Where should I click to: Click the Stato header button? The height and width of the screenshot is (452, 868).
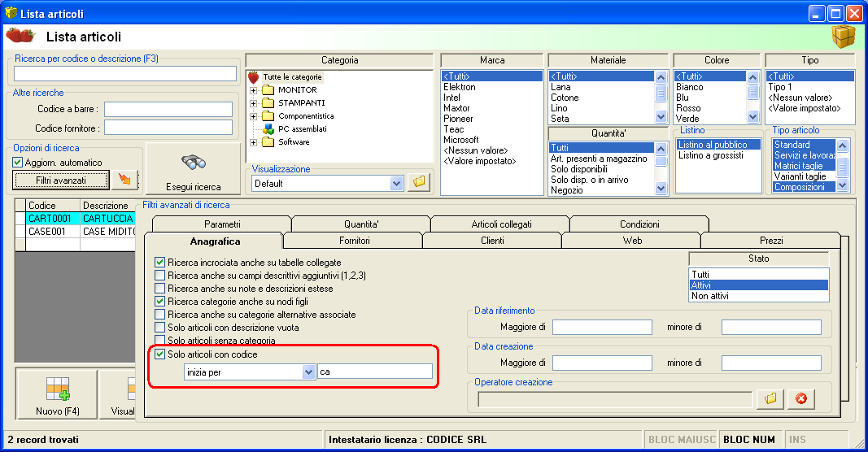coord(758,259)
